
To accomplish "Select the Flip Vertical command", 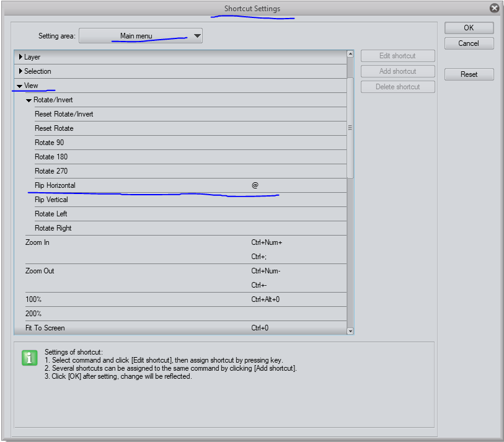I will (51, 200).
